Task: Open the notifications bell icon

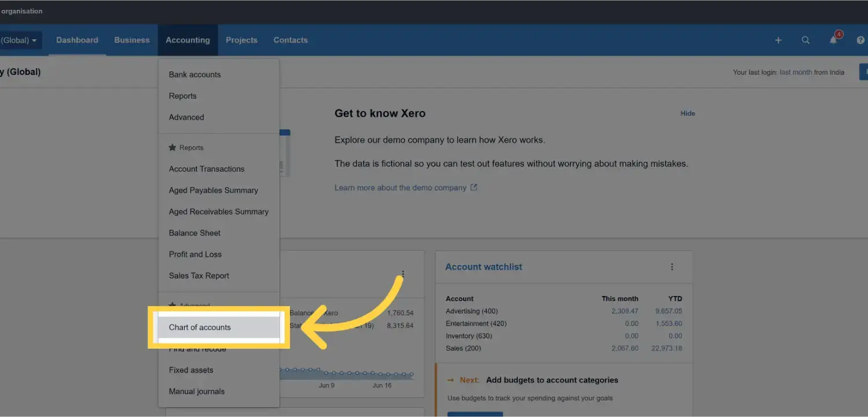Action: click(x=833, y=40)
